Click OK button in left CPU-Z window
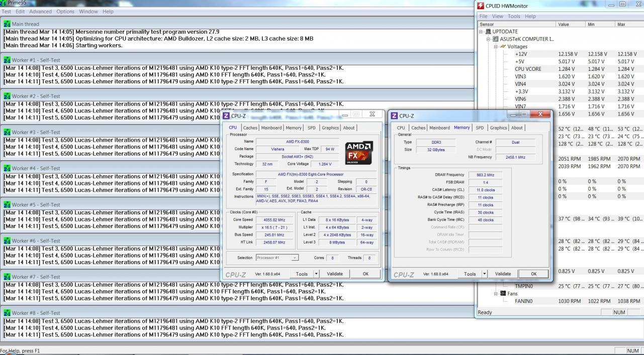Image resolution: width=644 pixels, height=355 pixels. click(365, 274)
